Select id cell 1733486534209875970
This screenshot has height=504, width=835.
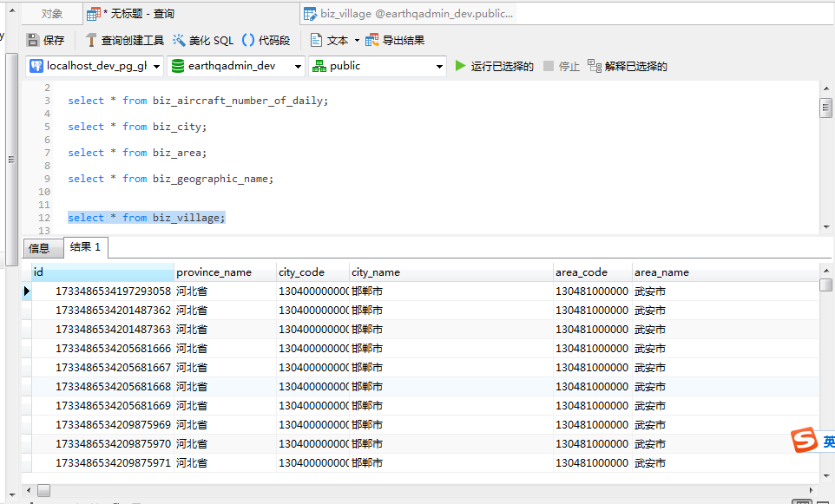[x=102, y=444]
